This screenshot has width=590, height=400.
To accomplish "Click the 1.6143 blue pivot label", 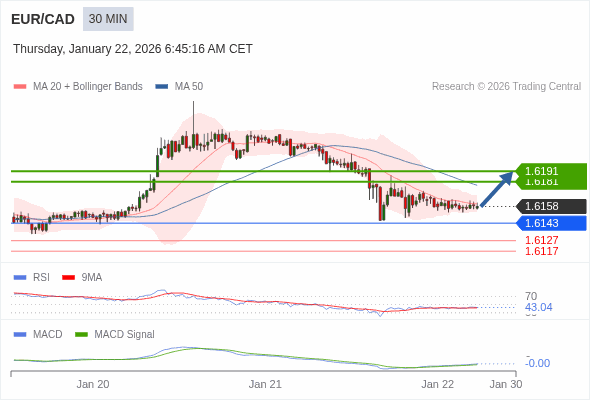I will [551, 223].
